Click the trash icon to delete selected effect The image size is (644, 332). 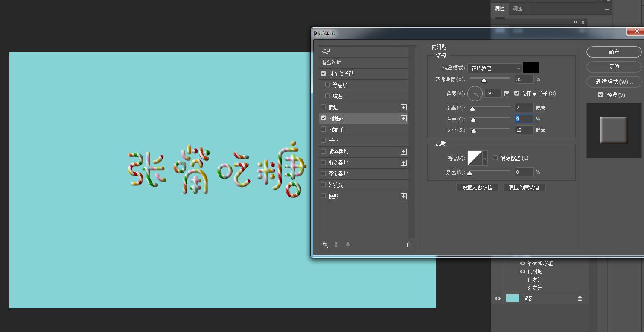click(409, 244)
